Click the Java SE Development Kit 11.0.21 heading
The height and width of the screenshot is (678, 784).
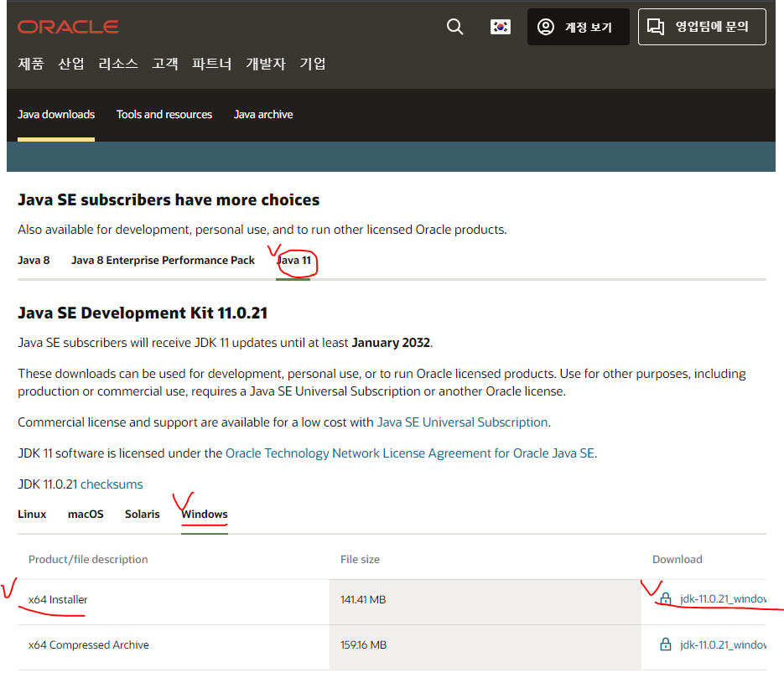143,313
